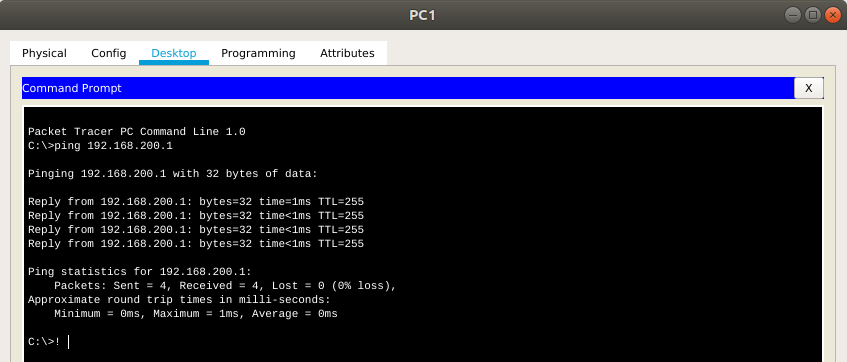Open the Physical tab
This screenshot has width=847, height=362.
coord(44,53)
